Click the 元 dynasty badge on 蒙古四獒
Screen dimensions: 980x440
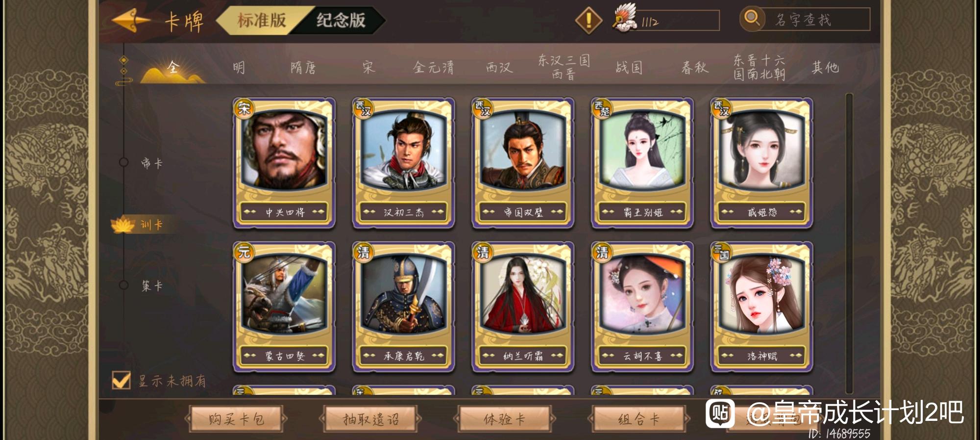[x=244, y=252]
